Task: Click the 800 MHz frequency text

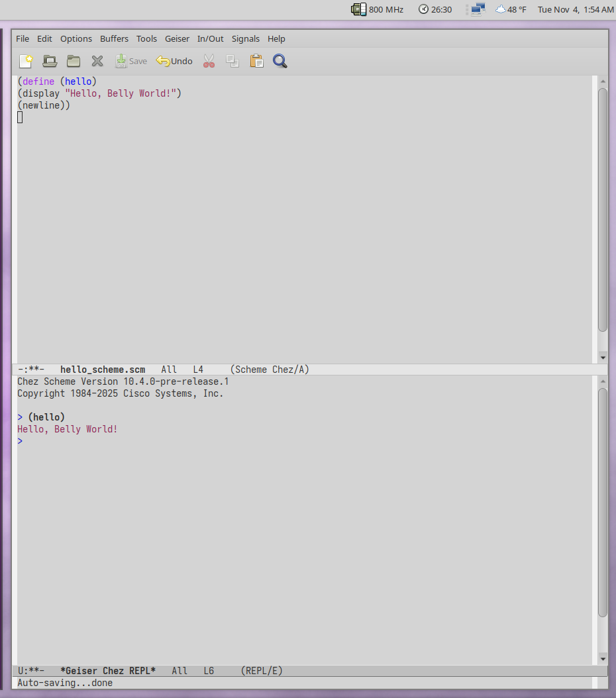Action: click(x=386, y=9)
